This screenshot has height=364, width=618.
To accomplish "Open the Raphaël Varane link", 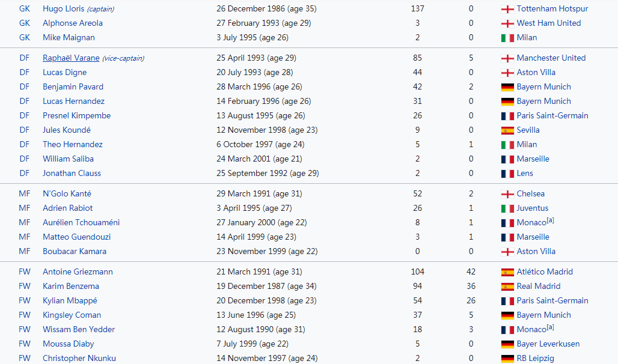I will (71, 58).
